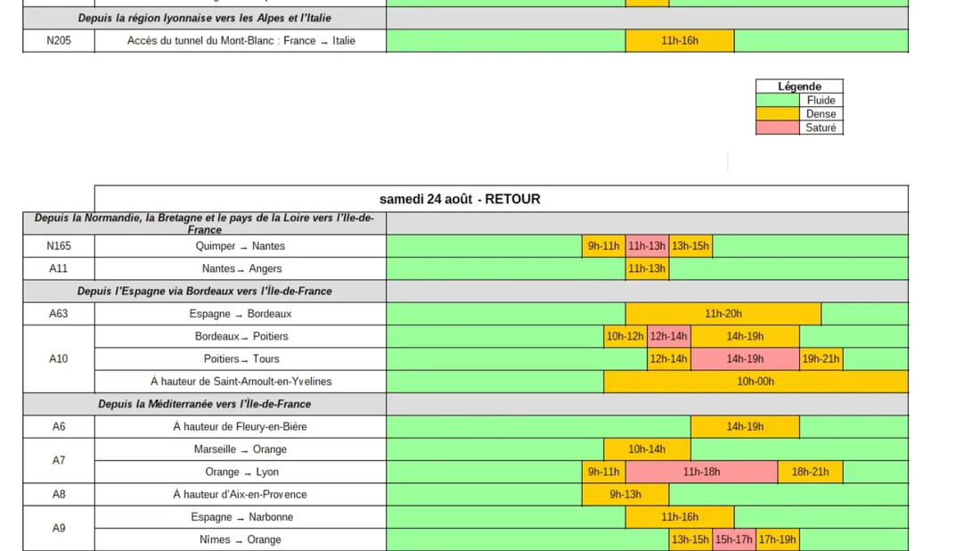The width and height of the screenshot is (980, 551).
Task: Click the 'Depuis la Méditerranée vers l'Île-de-France' section header
Action: pos(204,404)
